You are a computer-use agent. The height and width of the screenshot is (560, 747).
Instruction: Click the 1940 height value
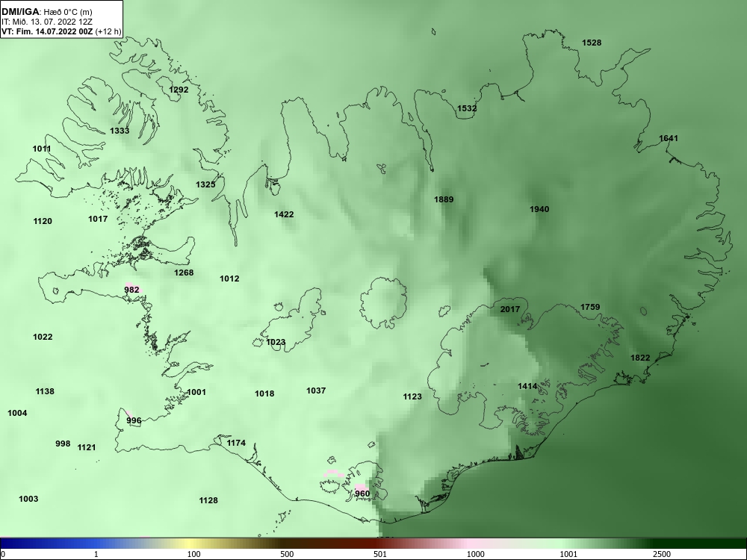coord(539,209)
